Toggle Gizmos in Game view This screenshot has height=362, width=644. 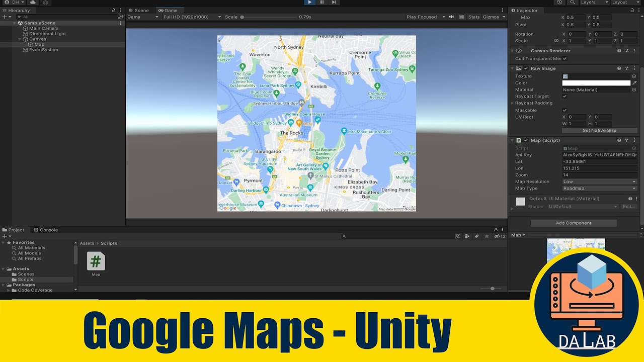[x=491, y=17]
